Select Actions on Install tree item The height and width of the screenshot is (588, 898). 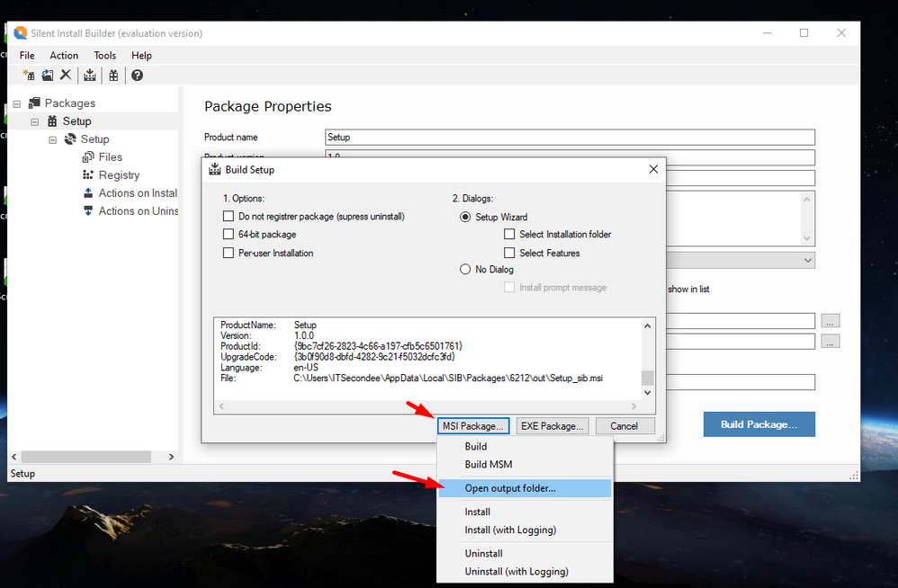tap(138, 192)
